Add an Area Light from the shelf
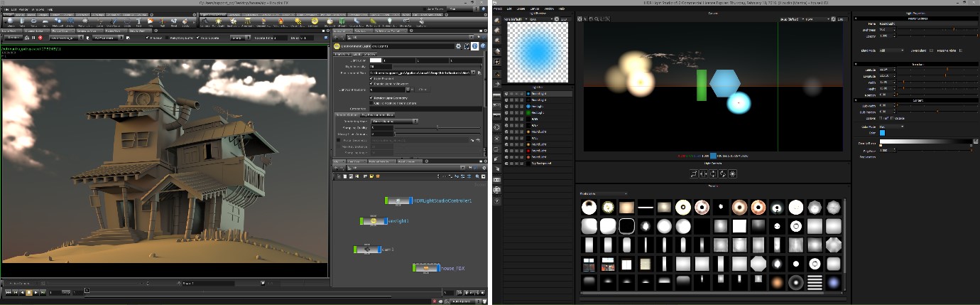This screenshot has height=305, width=980. click(247, 22)
